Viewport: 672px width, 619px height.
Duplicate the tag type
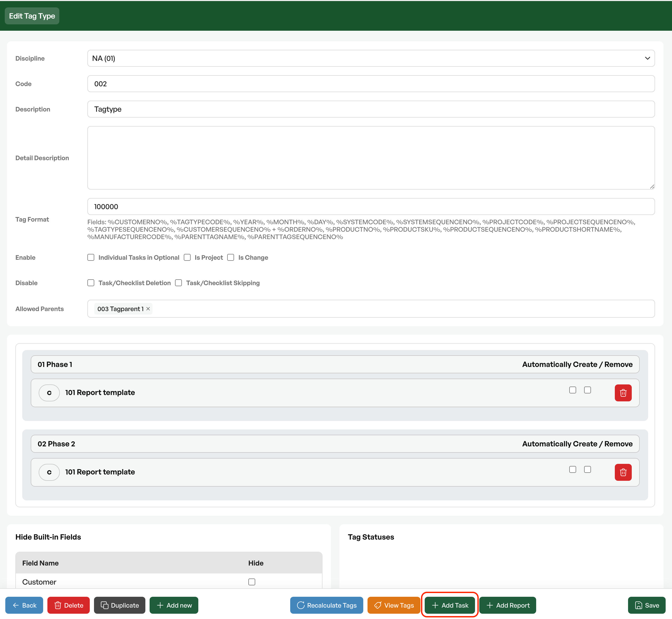[x=120, y=605]
